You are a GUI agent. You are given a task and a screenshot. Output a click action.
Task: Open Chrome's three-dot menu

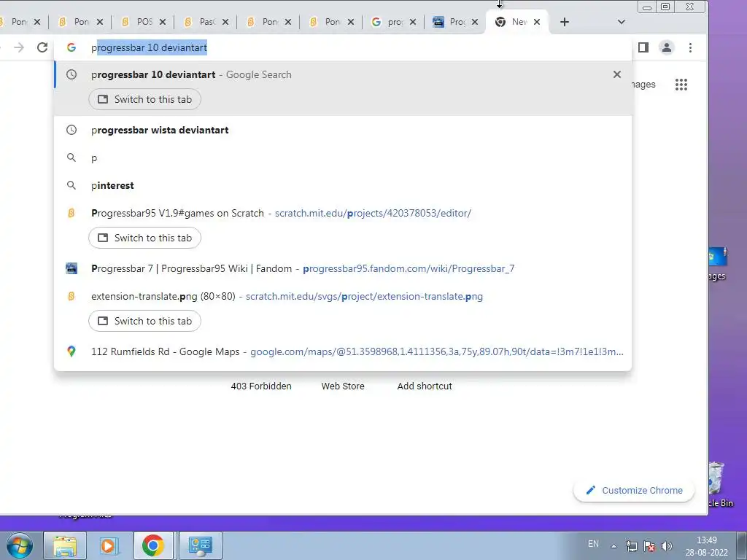click(x=690, y=47)
